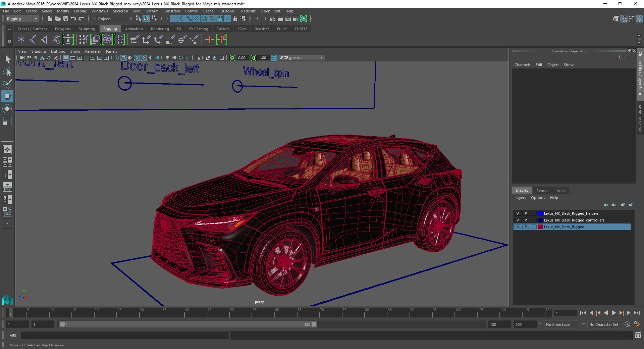Go to end of playback range
The image size is (644, 349).
pyautogui.click(x=637, y=313)
